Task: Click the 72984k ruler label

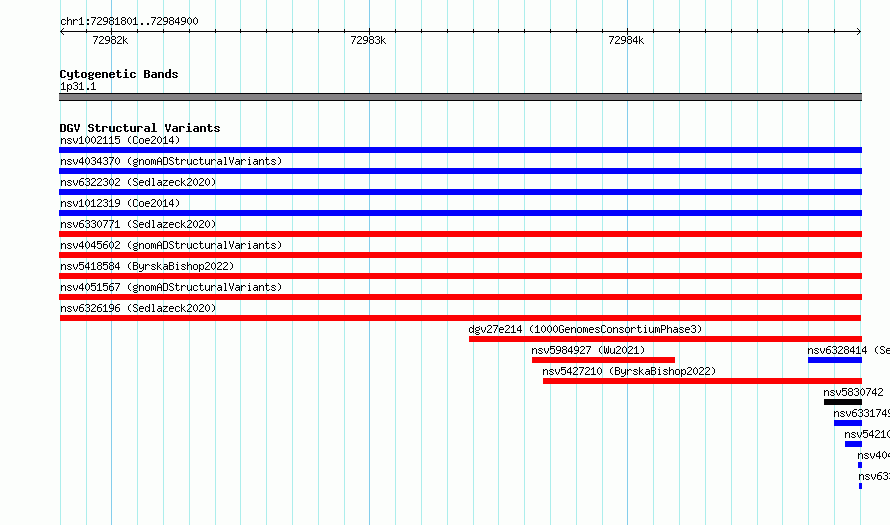Action: [626, 41]
